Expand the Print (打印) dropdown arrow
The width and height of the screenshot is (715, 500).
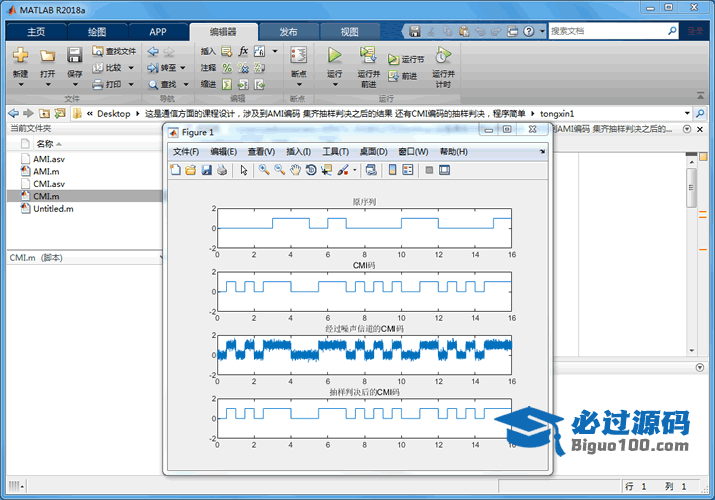pos(131,84)
